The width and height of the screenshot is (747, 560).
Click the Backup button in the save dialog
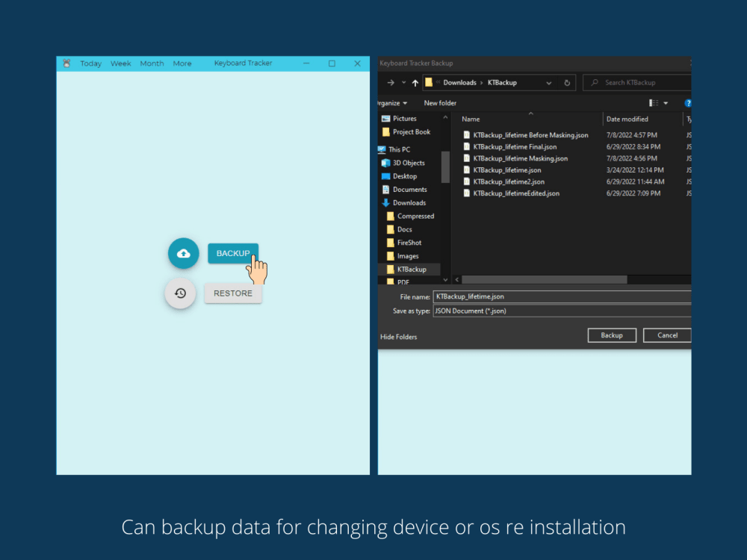pos(612,335)
